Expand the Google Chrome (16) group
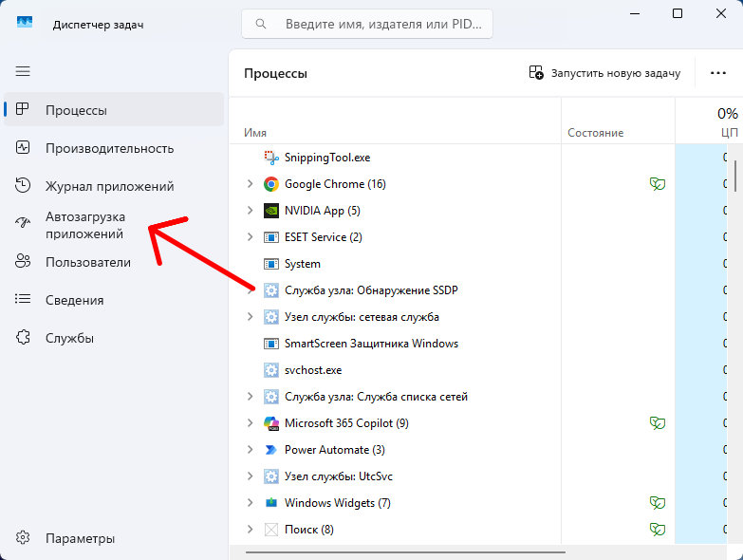The height and width of the screenshot is (560, 743). [250, 184]
